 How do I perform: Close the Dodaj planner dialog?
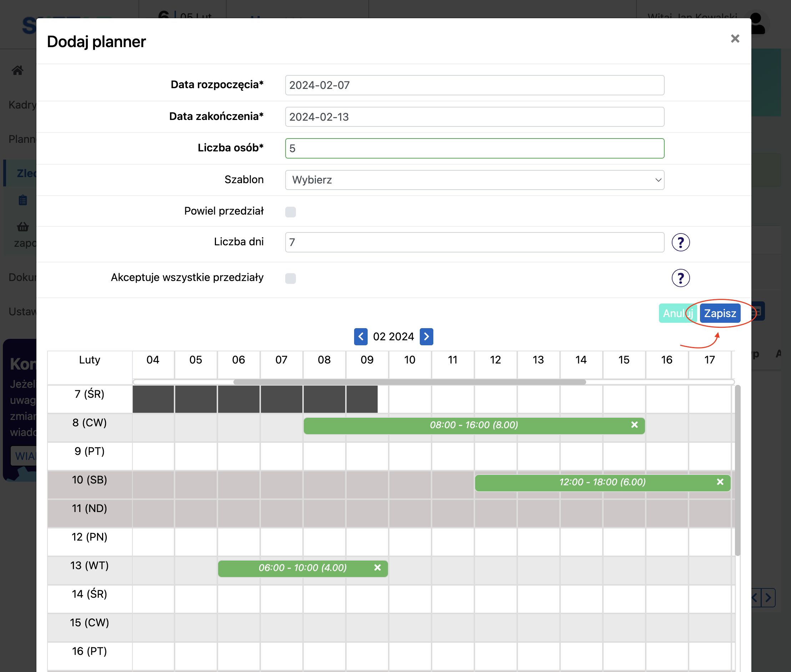pos(735,39)
